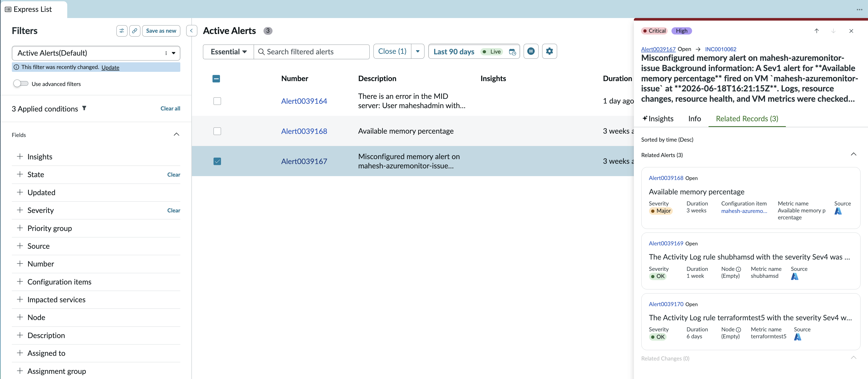
Task: Click the Update filter link
Action: pyautogui.click(x=110, y=67)
